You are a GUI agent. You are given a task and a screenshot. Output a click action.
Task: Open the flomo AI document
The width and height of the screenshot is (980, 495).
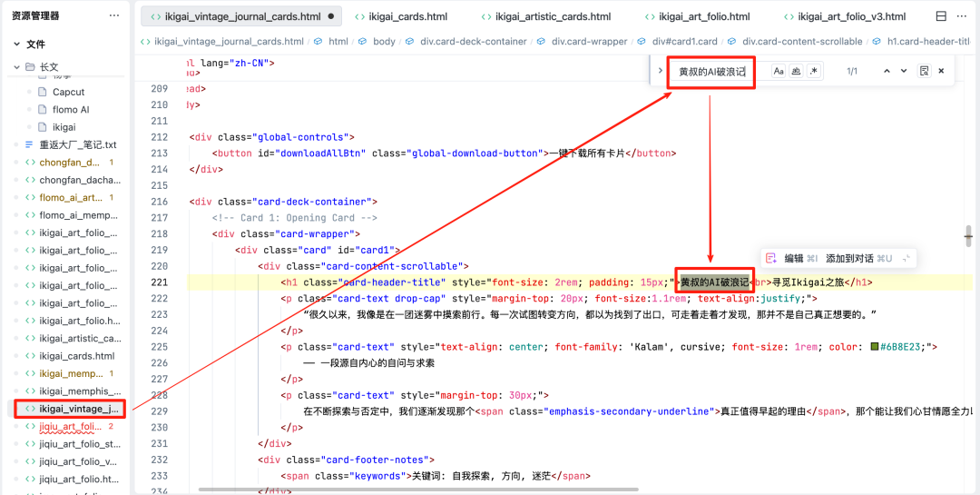[71, 110]
